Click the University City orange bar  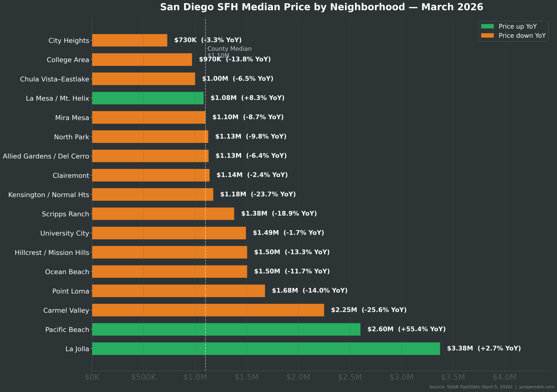click(x=169, y=233)
